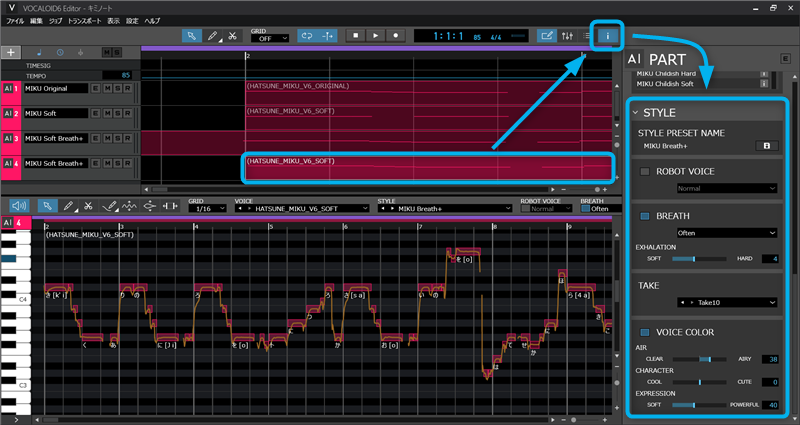Open the musical editor panel icon
The width and height of the screenshot is (800, 425).
(x=547, y=36)
